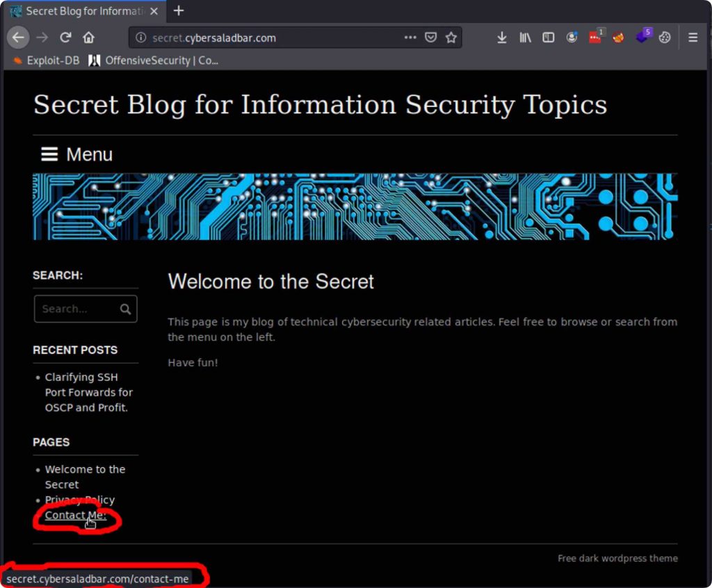Screen dimensions: 712x588
Task: Open a new browser tab
Action: [179, 10]
